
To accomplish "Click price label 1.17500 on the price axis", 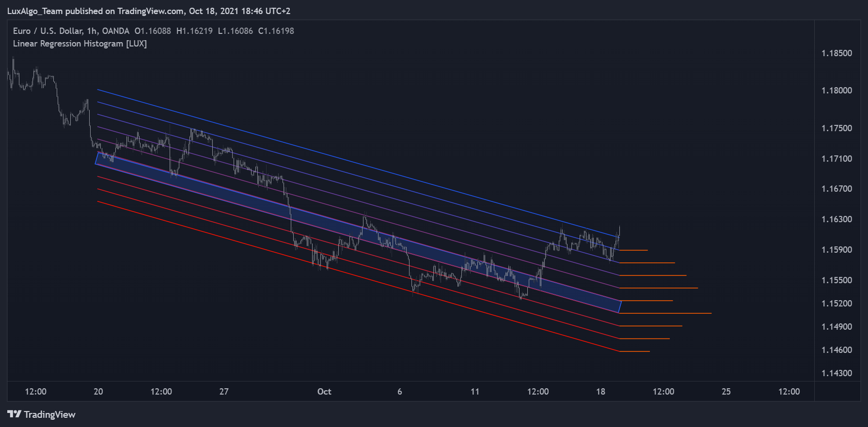I will coord(836,128).
